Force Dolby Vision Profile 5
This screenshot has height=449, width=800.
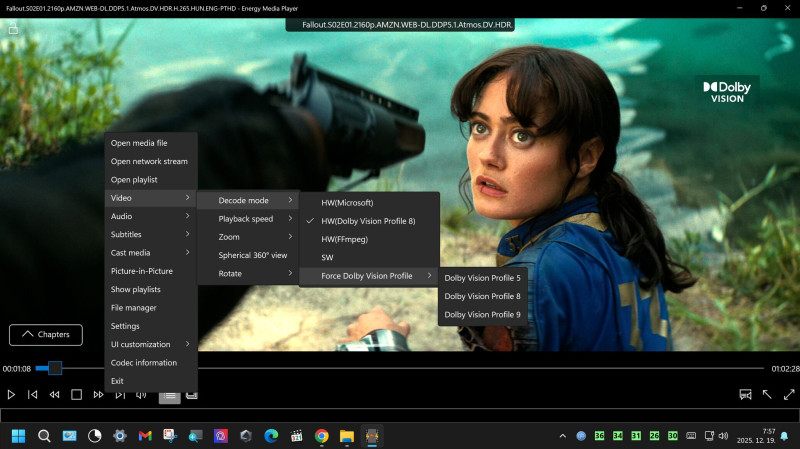[x=483, y=278]
